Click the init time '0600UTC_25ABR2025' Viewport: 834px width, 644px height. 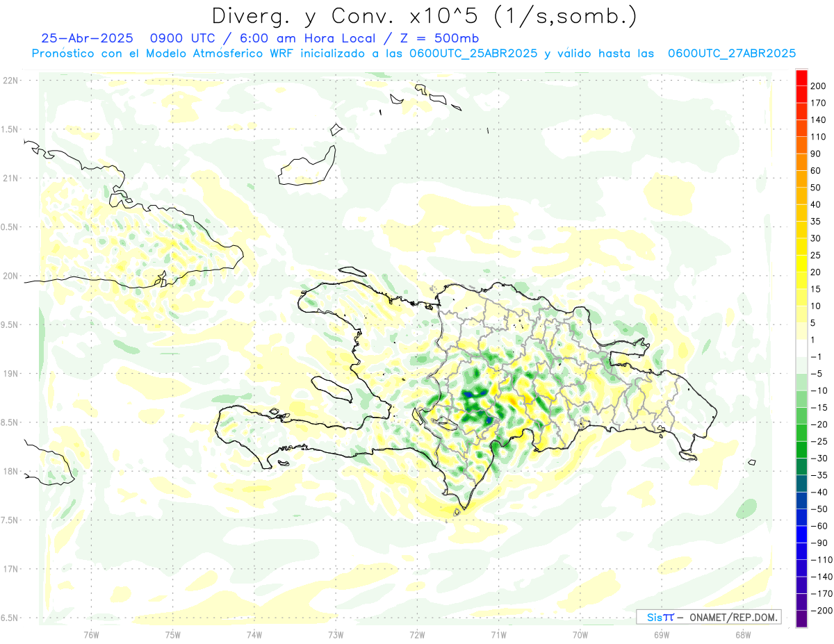click(x=473, y=53)
